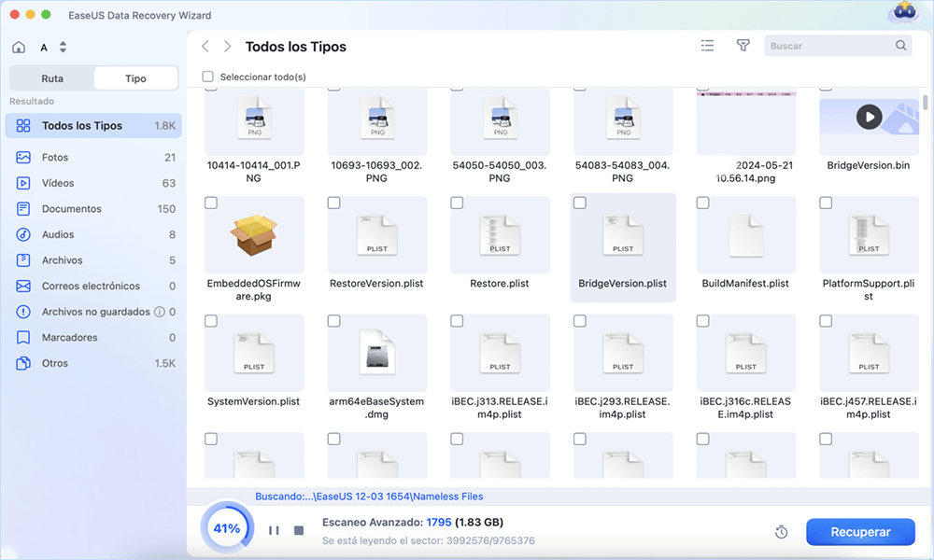934x560 pixels.
Task: Click info icon beside Archivos no guardados
Action: click(160, 311)
